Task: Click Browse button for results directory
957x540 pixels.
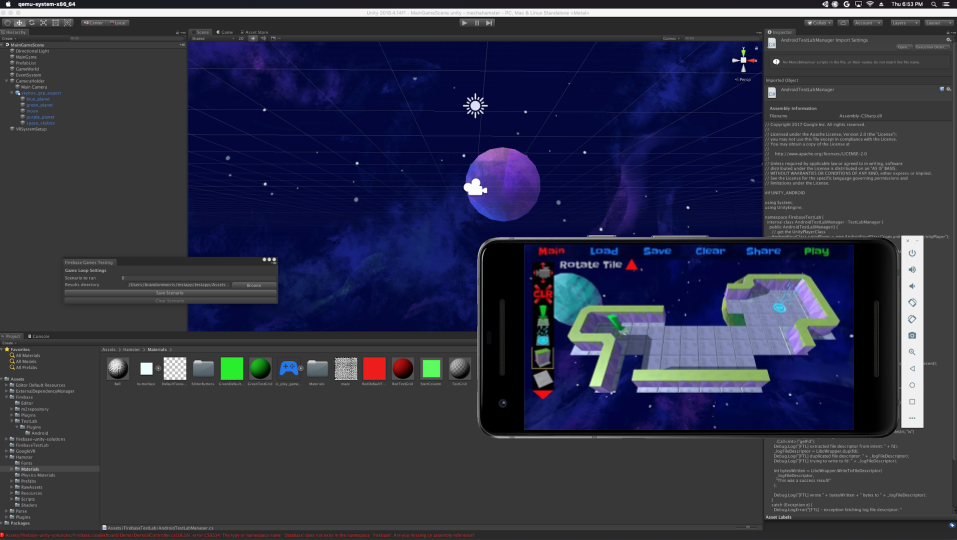Action: [x=253, y=285]
